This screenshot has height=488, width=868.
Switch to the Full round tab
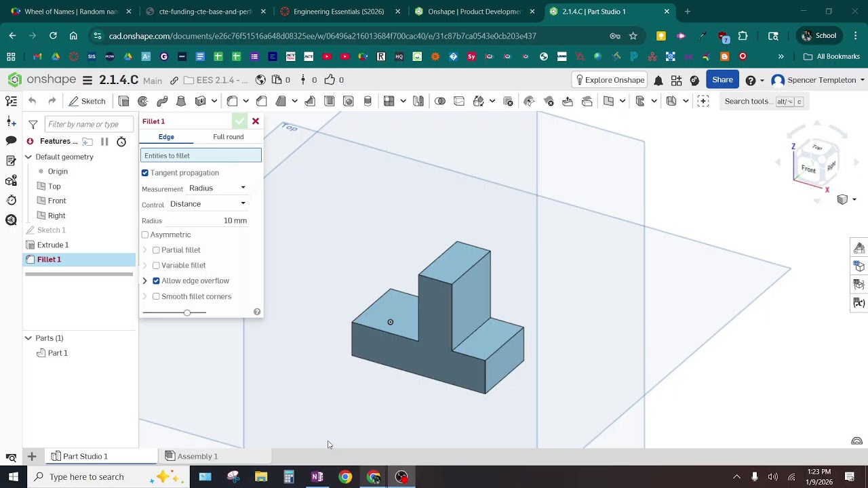click(x=229, y=137)
